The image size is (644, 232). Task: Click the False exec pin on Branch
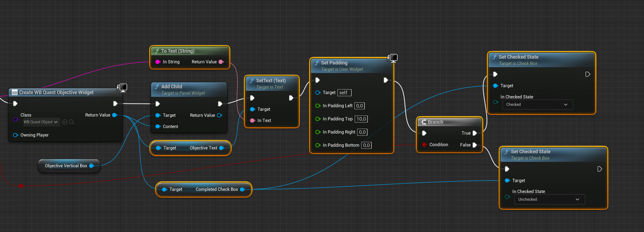475,145
